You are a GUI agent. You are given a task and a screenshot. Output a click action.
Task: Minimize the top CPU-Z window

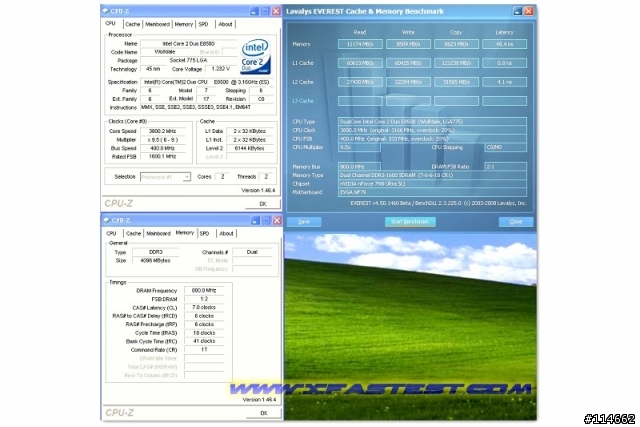pos(254,11)
